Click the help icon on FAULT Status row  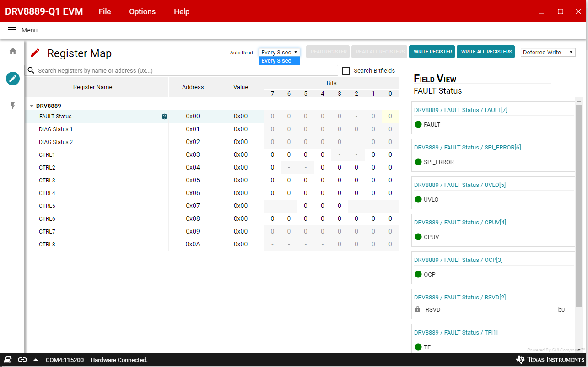165,117
